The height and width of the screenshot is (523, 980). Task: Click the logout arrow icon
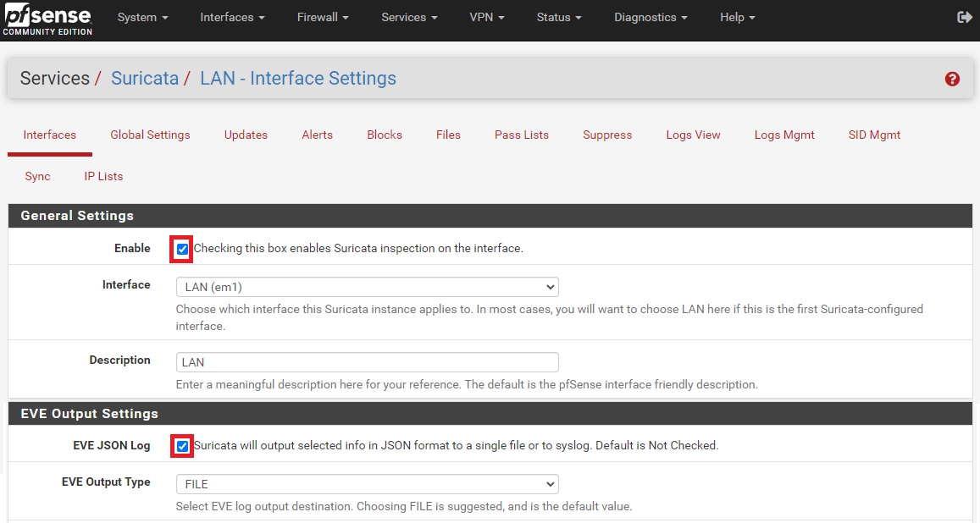click(x=965, y=18)
